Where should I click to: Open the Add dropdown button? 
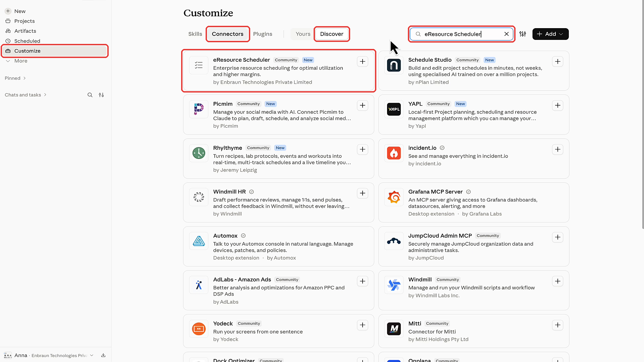[550, 34]
